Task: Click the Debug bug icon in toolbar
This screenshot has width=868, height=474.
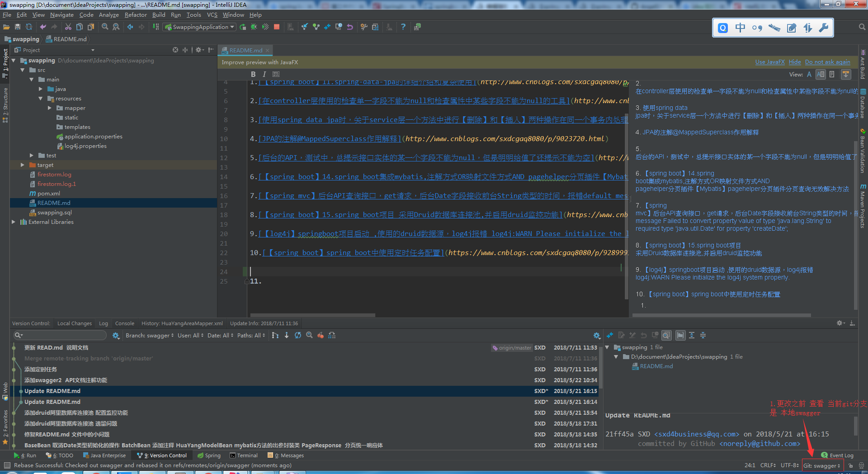Action: pos(254,27)
